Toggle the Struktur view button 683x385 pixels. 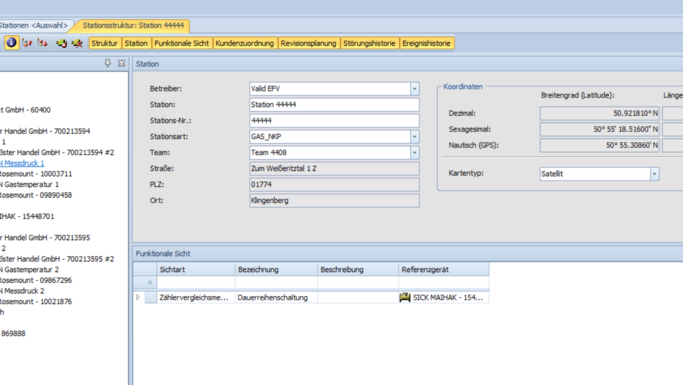[x=105, y=43]
